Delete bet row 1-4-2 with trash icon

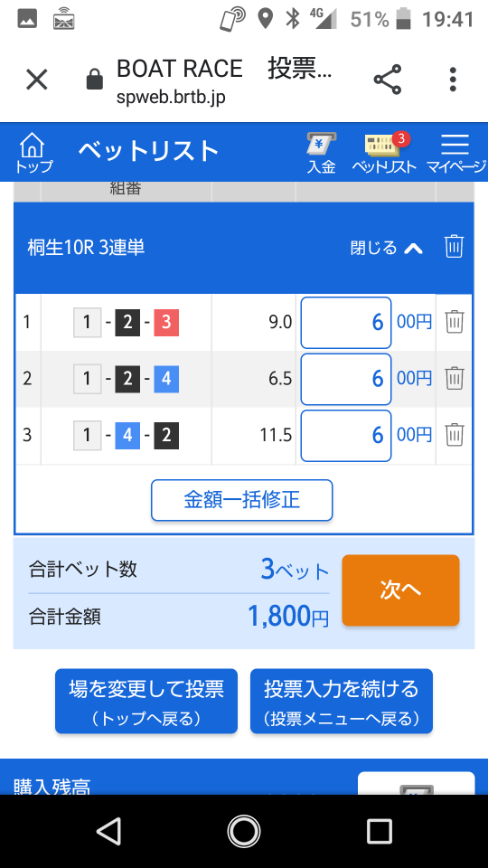455,435
